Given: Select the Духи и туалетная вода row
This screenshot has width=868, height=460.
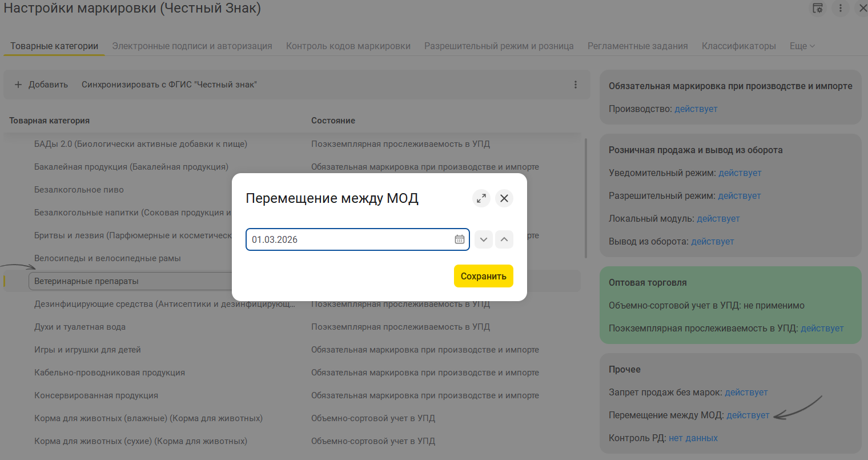Looking at the screenshot, I should point(80,327).
